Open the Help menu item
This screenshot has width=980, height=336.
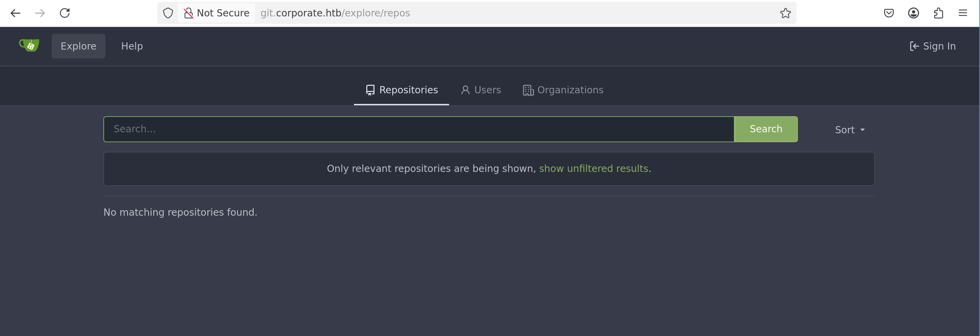(132, 46)
